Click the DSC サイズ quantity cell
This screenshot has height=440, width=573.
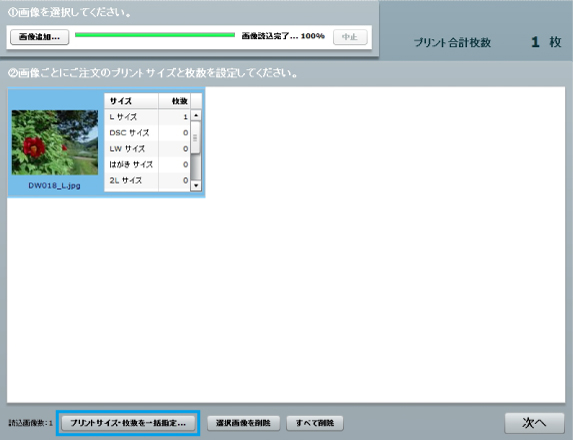[x=174, y=133]
